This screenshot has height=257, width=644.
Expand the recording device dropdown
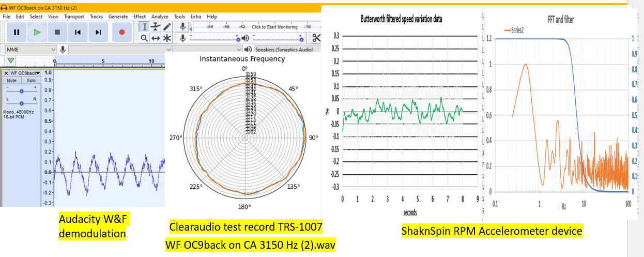[120, 49]
